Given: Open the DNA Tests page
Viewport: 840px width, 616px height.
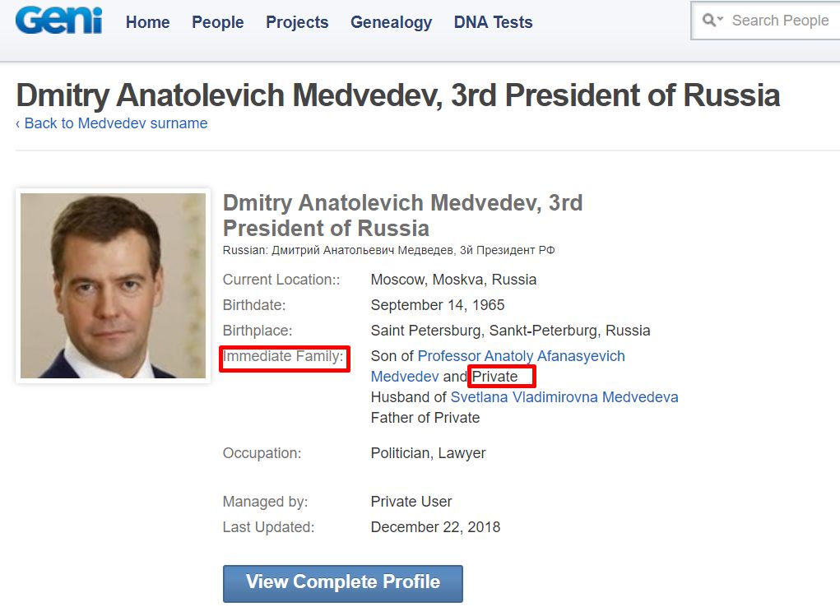Looking at the screenshot, I should point(493,22).
